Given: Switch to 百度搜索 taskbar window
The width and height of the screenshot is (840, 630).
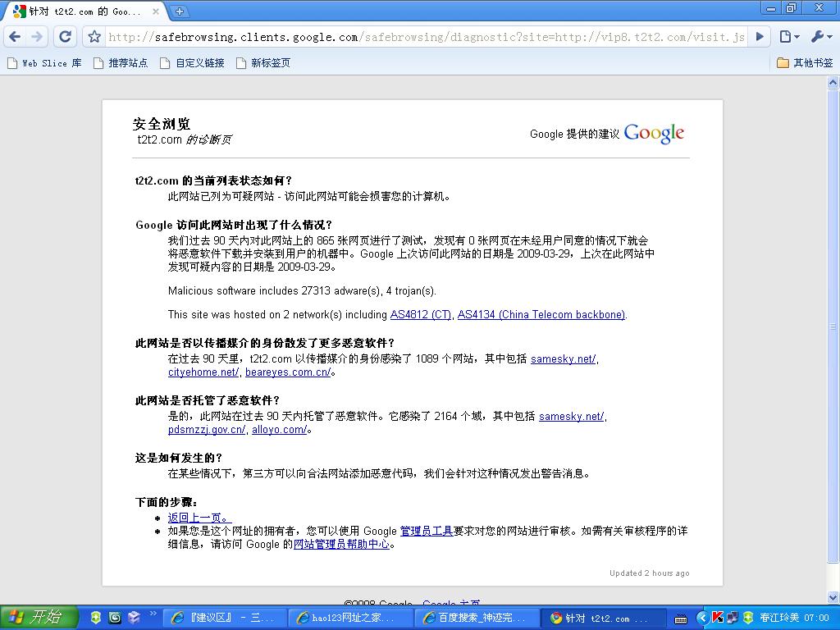Looking at the screenshot, I should (x=477, y=619).
